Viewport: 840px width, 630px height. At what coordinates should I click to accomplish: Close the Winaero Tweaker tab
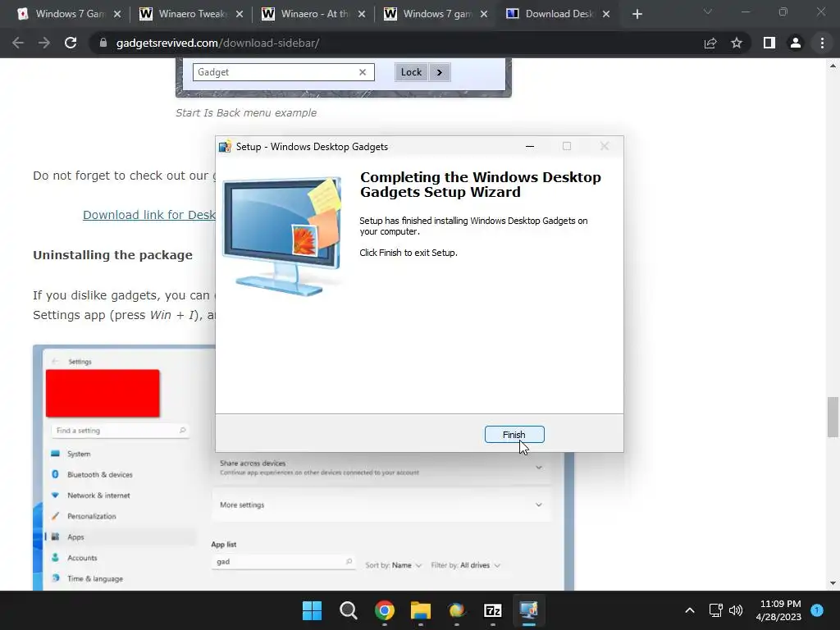(240, 15)
